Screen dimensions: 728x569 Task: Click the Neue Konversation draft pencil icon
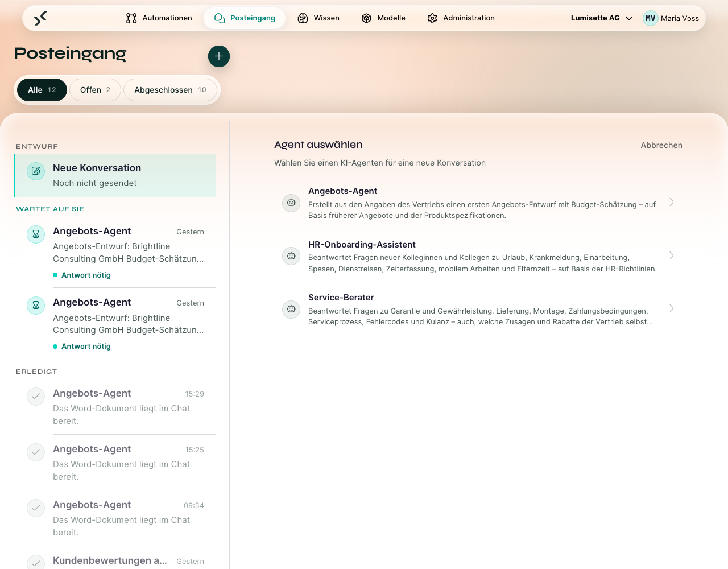[36, 171]
